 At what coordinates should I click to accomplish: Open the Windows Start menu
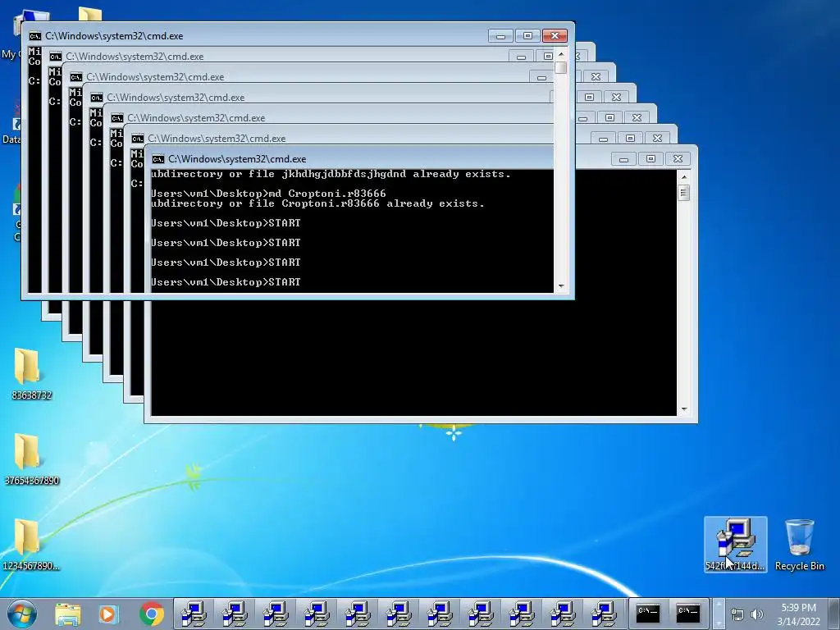pos(22,614)
